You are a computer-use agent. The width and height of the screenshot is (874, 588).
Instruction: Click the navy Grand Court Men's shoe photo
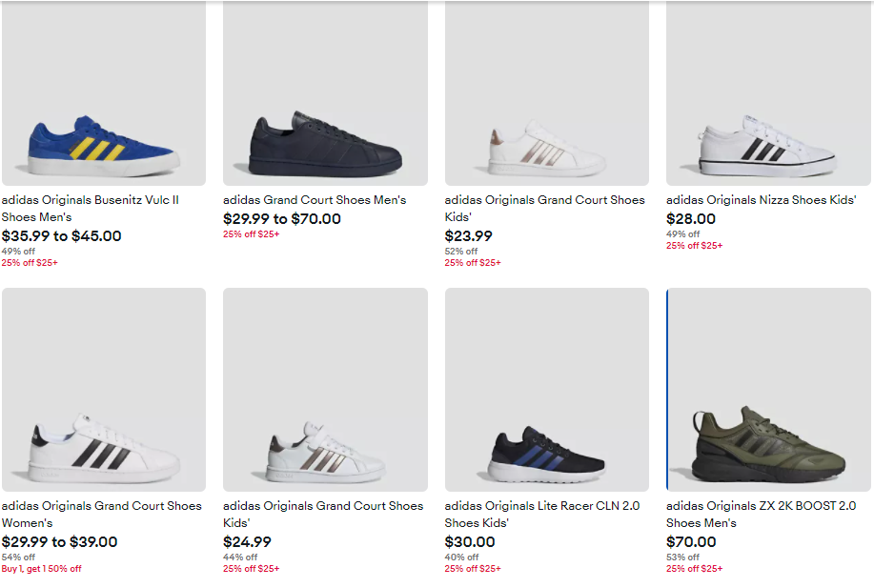[325, 143]
